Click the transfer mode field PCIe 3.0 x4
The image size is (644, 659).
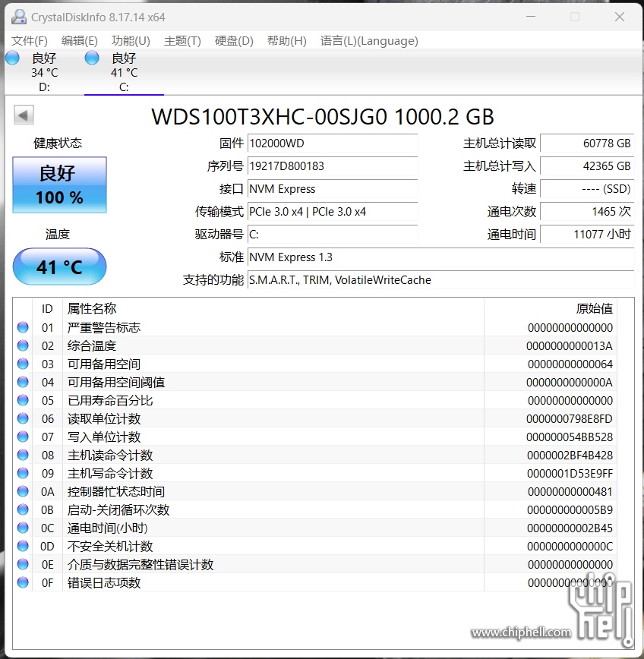(x=333, y=211)
